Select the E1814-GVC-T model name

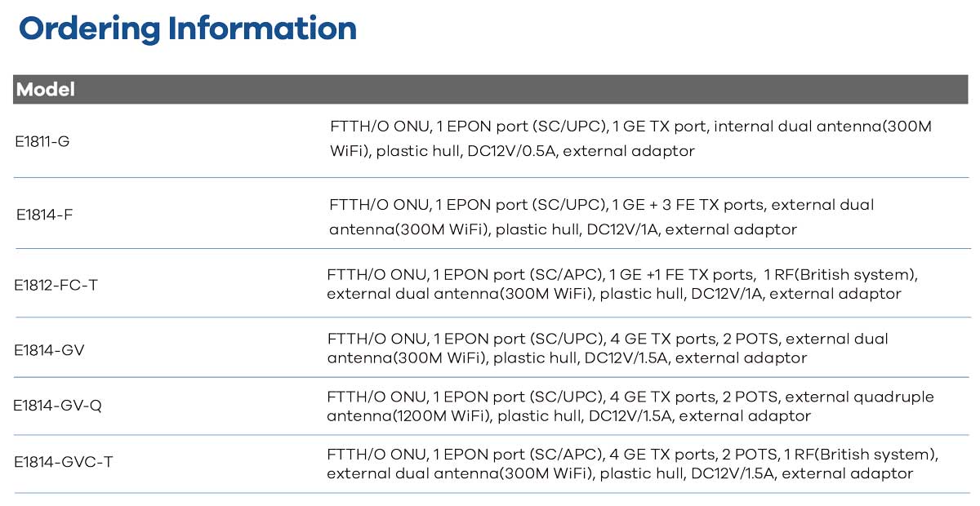tap(63, 462)
